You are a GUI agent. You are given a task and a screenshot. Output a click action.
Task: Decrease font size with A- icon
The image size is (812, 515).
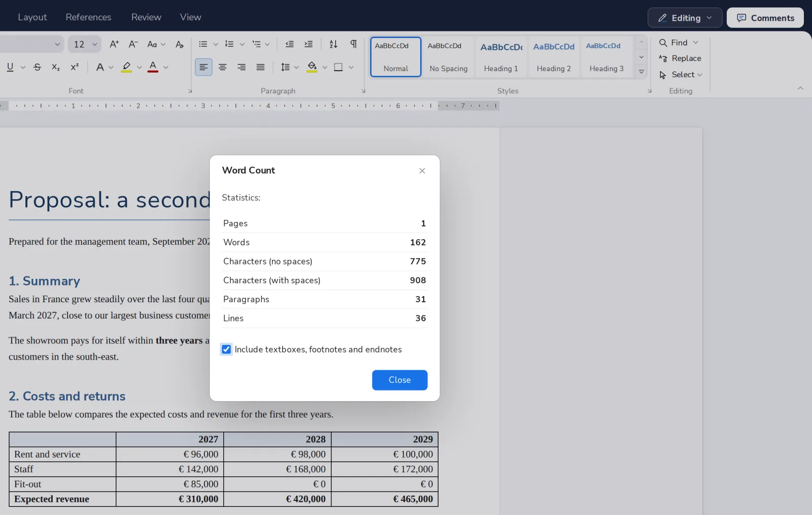[x=133, y=44]
